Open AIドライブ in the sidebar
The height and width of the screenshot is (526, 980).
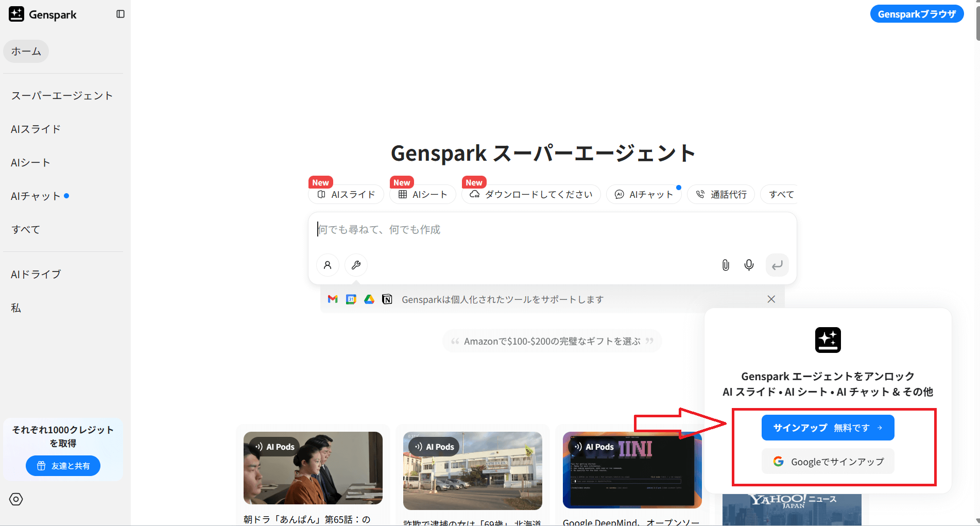36,275
